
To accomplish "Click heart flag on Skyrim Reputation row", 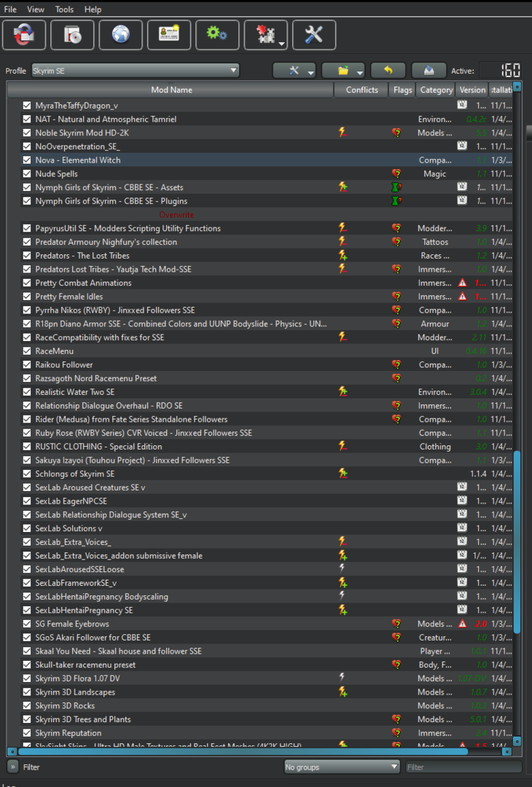I will coord(396,733).
